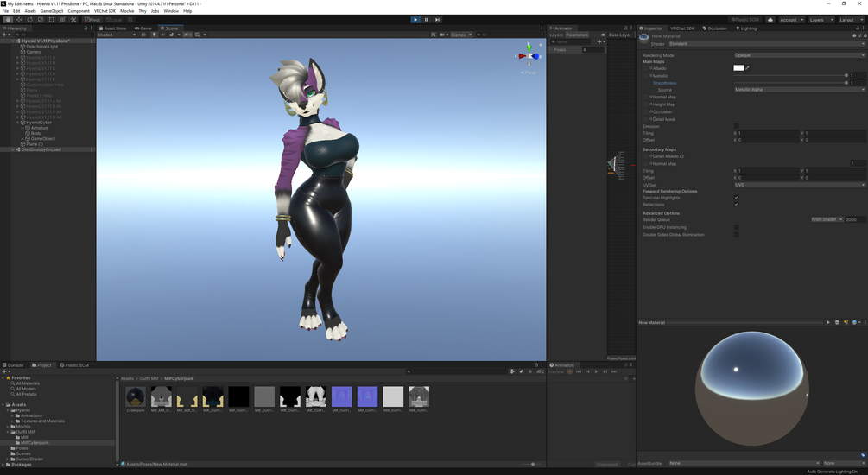Switch to the Lighting tab
The image size is (868, 475).
click(745, 28)
